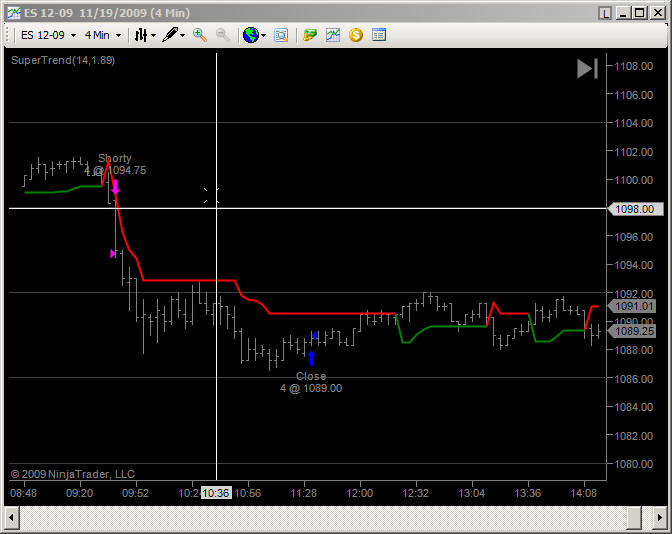This screenshot has width=672, height=534.
Task: Click the magenta Shorty entry arrow
Action: click(115, 187)
